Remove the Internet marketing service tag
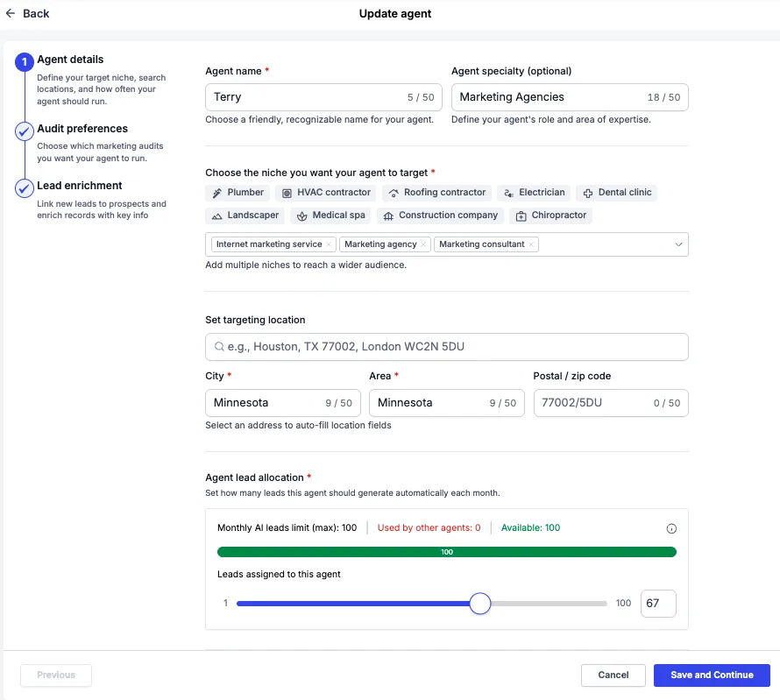 pos(329,244)
